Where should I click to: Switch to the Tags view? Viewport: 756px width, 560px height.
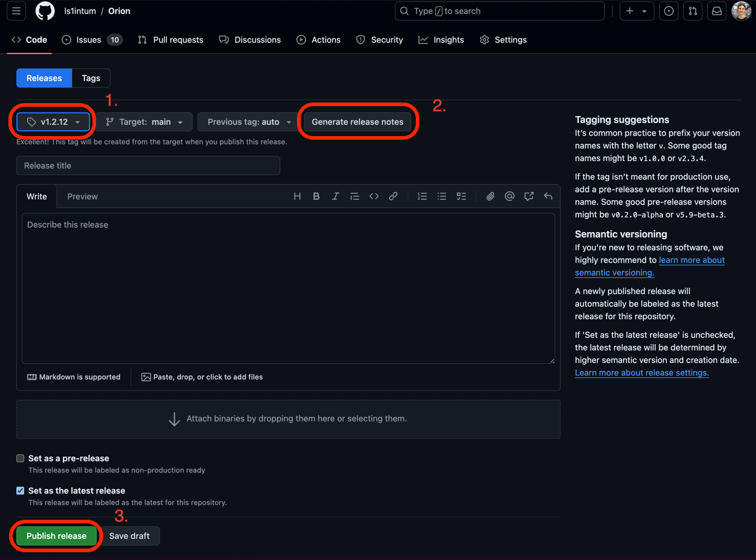tap(91, 78)
